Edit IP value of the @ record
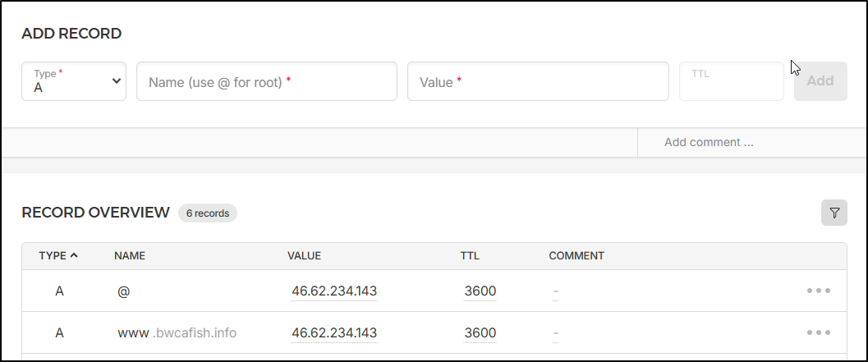The image size is (868, 362). click(x=334, y=291)
